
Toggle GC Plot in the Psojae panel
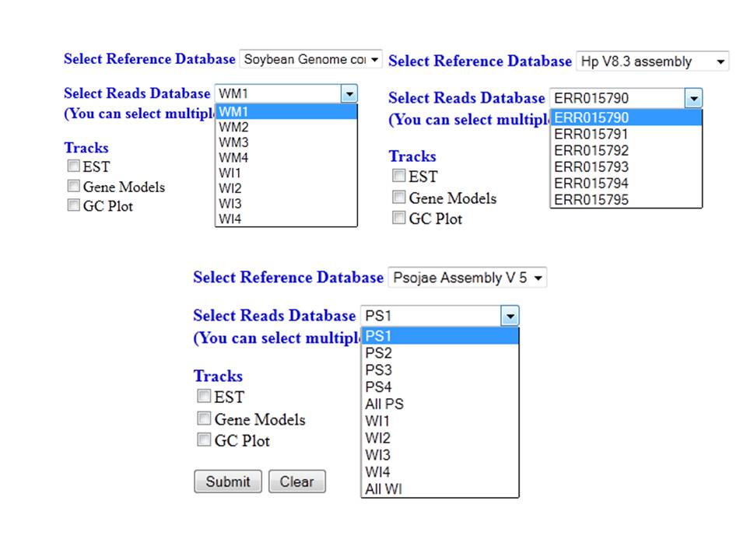click(203, 439)
